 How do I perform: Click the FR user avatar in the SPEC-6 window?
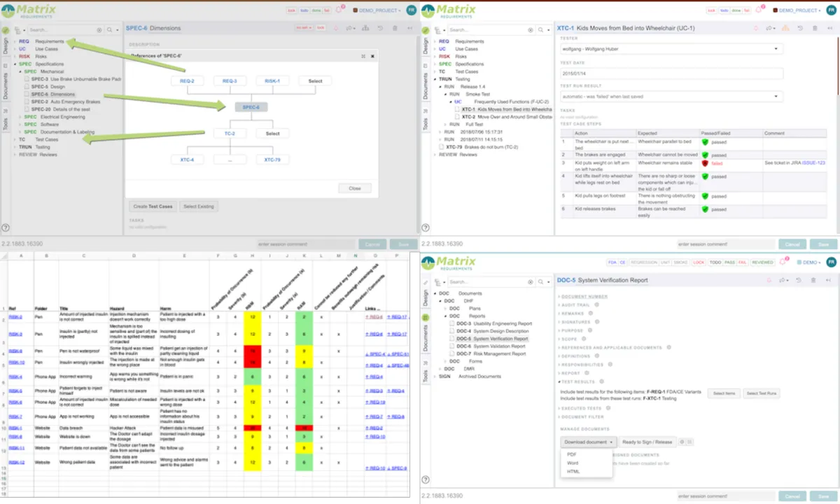411,10
